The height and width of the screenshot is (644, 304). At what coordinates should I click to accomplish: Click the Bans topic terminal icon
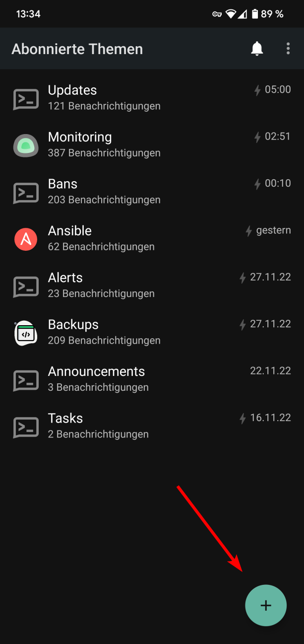[25, 192]
